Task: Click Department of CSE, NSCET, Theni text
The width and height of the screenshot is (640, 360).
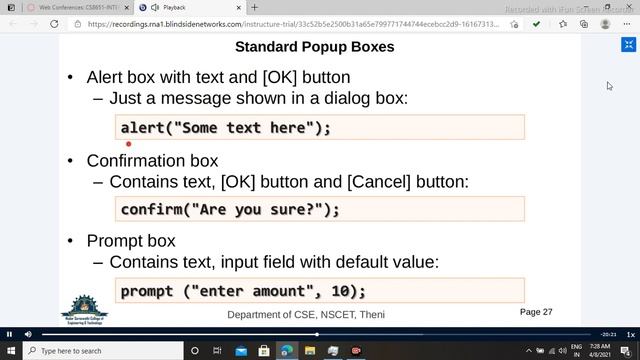Action: click(306, 315)
